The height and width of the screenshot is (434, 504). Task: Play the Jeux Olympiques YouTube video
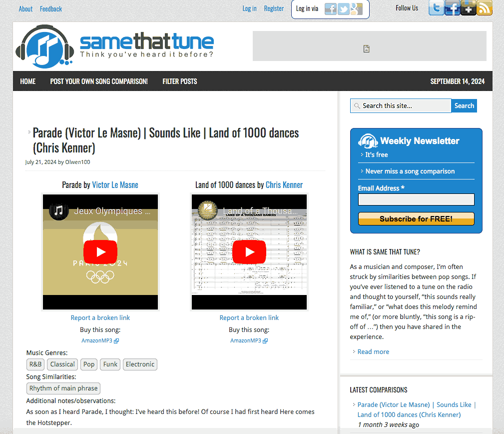pyautogui.click(x=100, y=252)
